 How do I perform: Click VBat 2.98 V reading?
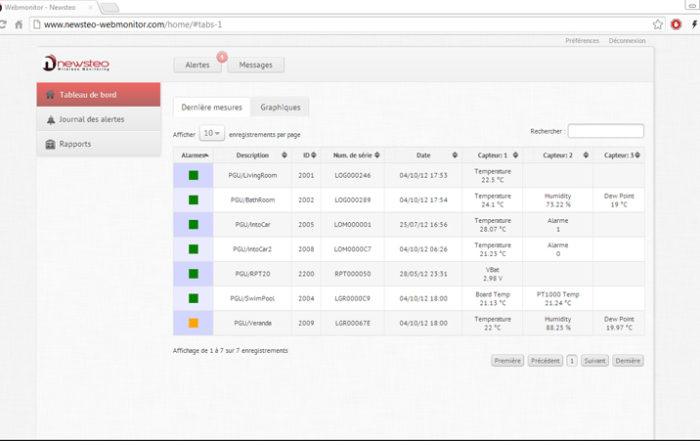[492, 274]
